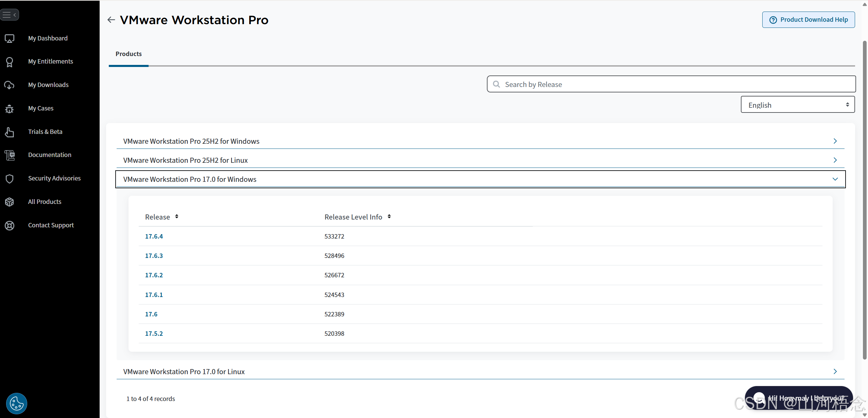Viewport: 868px width, 418px height.
Task: Open the Security Advisories shield icon
Action: click(10, 179)
